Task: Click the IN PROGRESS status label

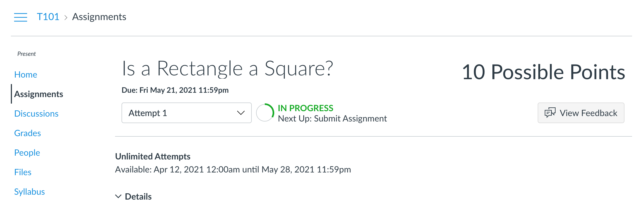Action: tap(305, 108)
